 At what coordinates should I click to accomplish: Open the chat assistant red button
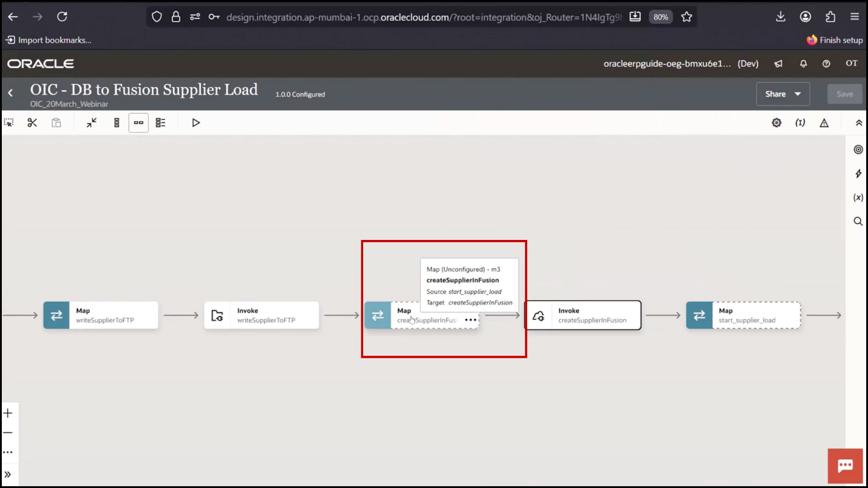845,466
